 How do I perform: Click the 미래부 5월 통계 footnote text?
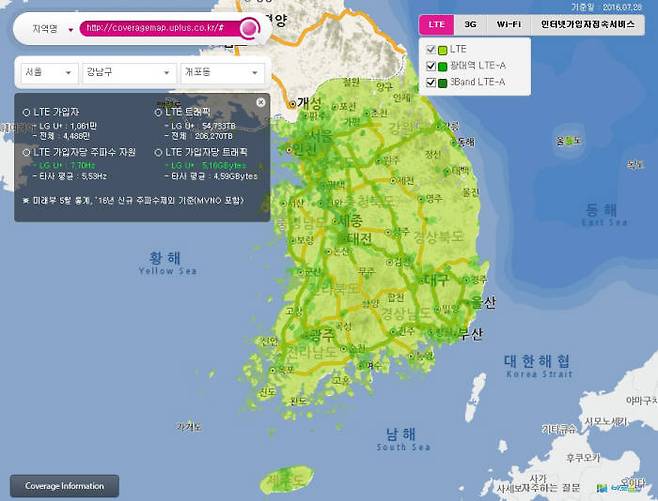click(133, 201)
